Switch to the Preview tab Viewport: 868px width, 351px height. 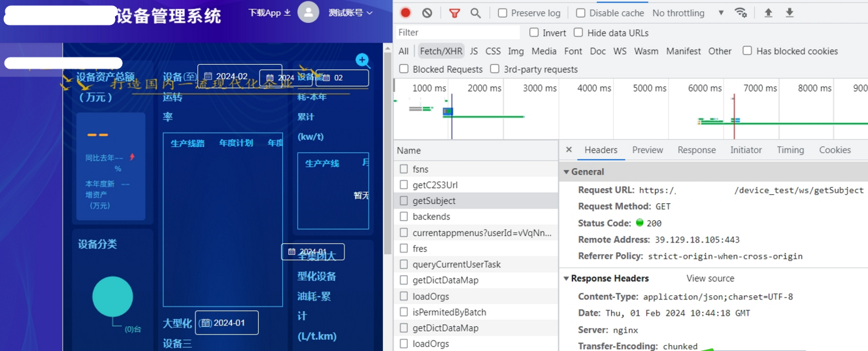(x=647, y=150)
